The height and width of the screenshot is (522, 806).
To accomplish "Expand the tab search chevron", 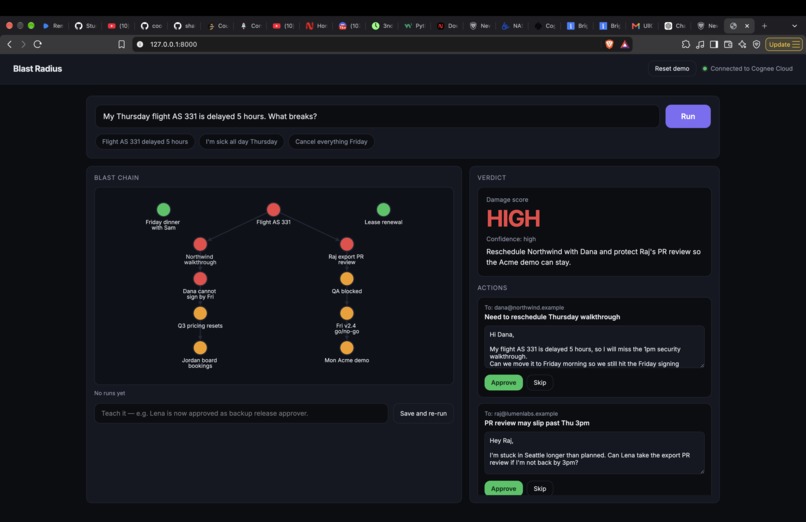I will pyautogui.click(x=794, y=26).
